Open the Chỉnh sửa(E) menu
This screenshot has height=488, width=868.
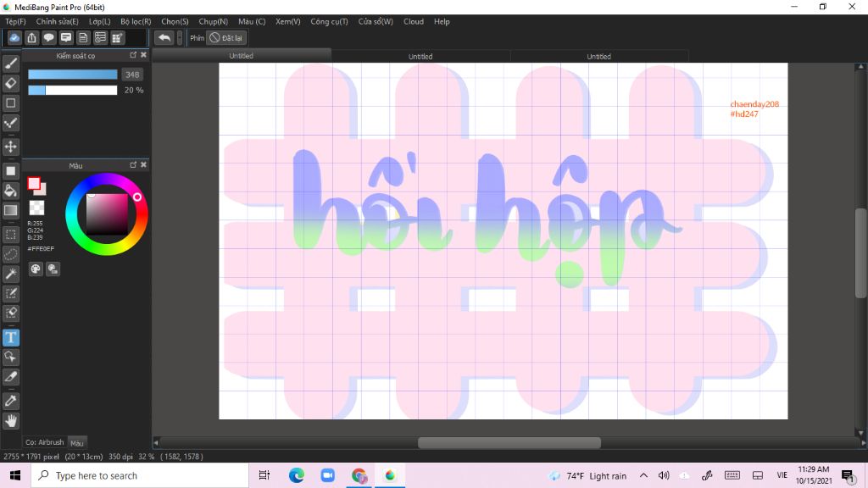click(57, 21)
